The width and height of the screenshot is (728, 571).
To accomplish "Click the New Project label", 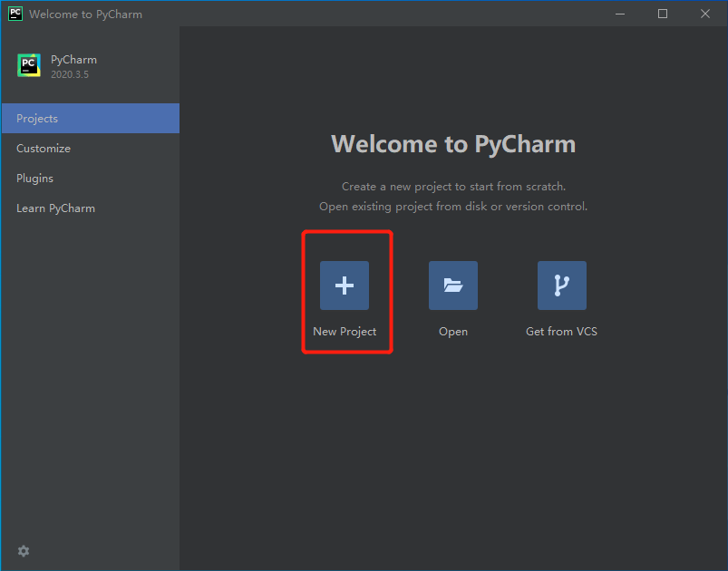I will pyautogui.click(x=345, y=332).
